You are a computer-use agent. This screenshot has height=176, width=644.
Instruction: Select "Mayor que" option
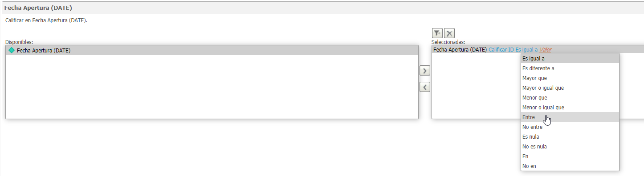tap(570, 78)
